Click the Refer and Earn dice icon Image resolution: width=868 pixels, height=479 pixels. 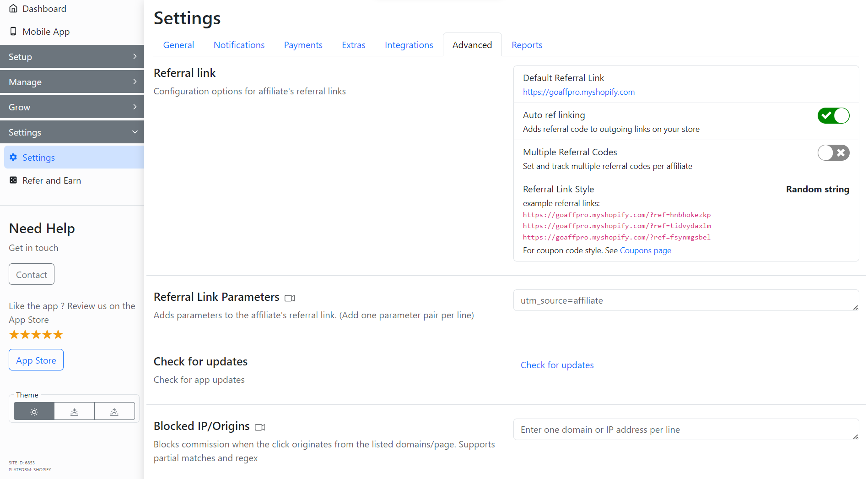point(13,180)
